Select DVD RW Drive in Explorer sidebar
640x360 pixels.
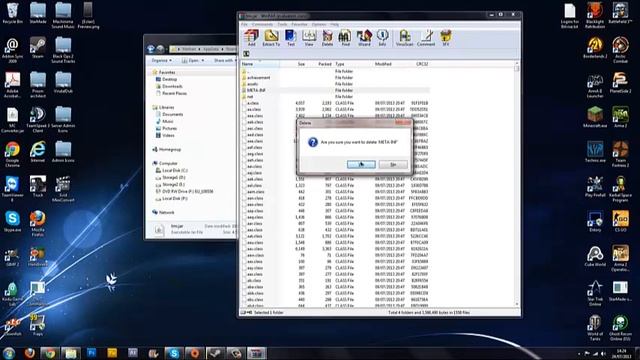click(184, 191)
